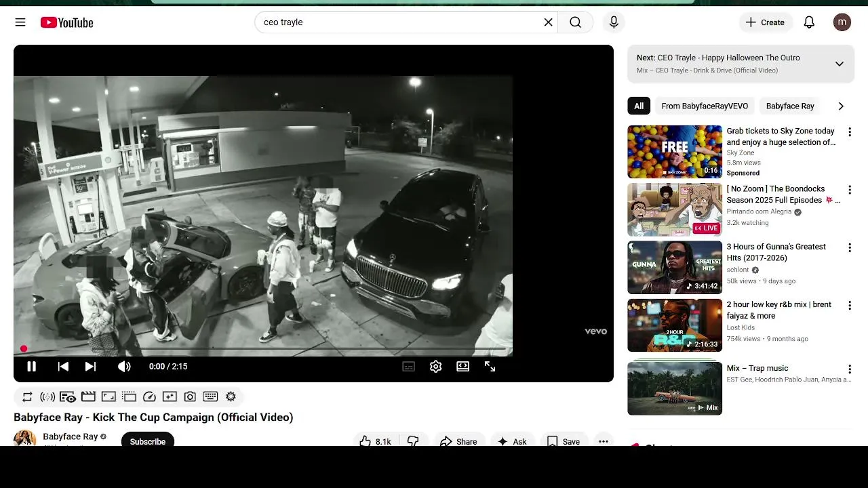
Task: Go to previous video
Action: pyautogui.click(x=63, y=366)
